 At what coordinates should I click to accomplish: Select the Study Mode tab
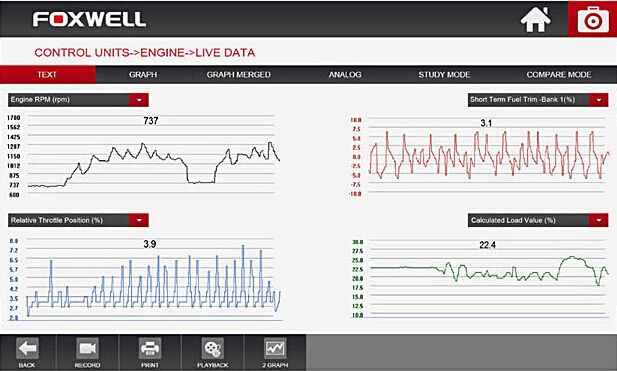pyautogui.click(x=444, y=74)
